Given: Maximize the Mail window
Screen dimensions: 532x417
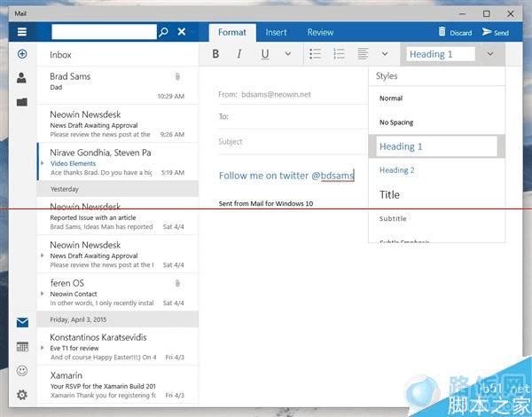Looking at the screenshot, I should point(486,13).
